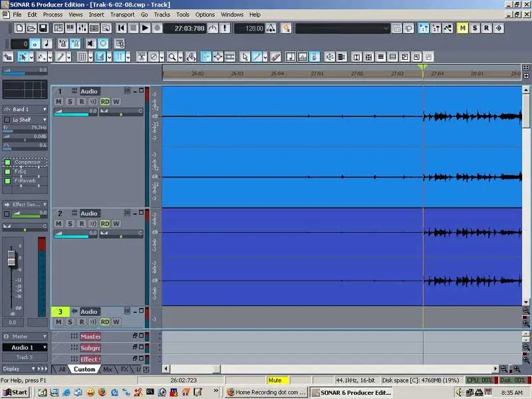
Task: Click the Rewind to start button
Action: coord(121,28)
